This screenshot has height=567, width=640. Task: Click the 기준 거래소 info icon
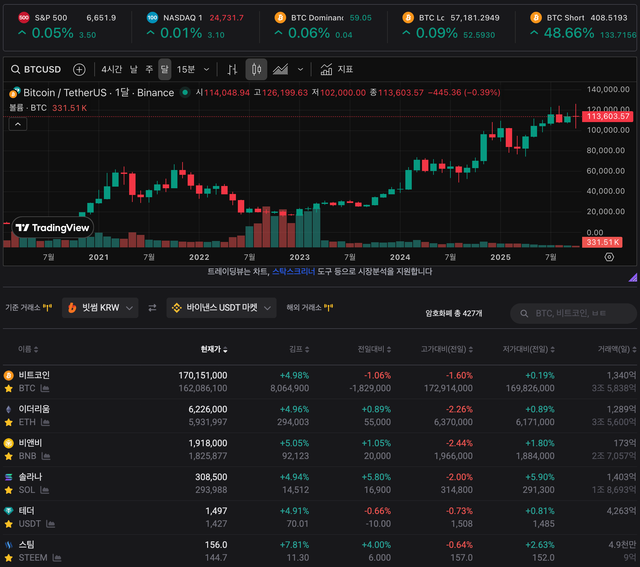(x=47, y=308)
